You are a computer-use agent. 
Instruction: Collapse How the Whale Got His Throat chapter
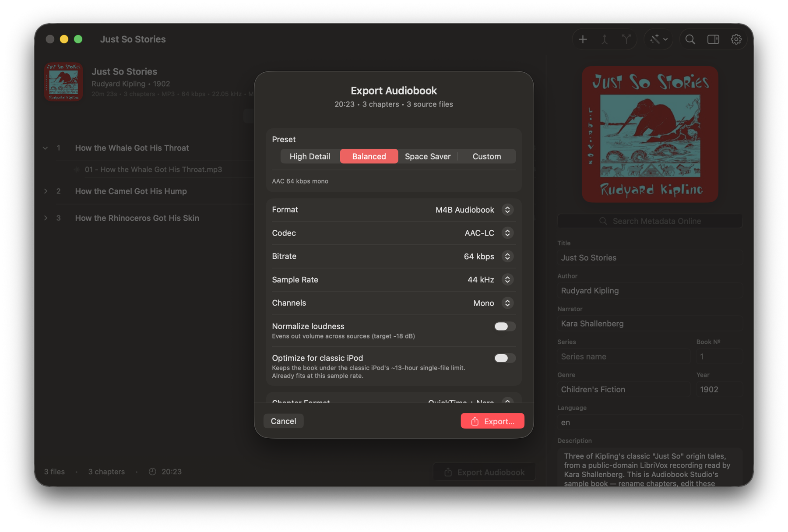[46, 148]
